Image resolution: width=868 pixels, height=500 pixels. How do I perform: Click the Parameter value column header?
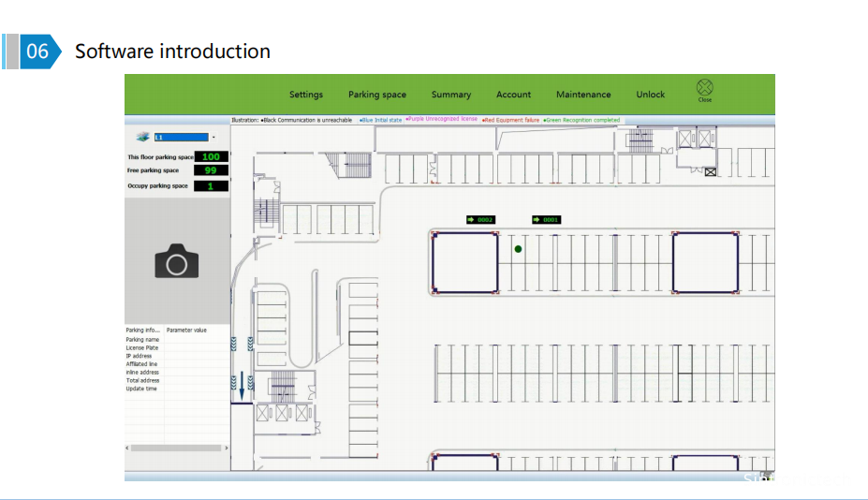pos(186,331)
